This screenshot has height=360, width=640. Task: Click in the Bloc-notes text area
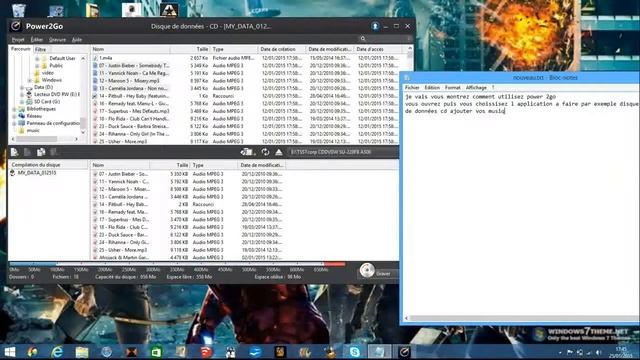[x=521, y=204]
